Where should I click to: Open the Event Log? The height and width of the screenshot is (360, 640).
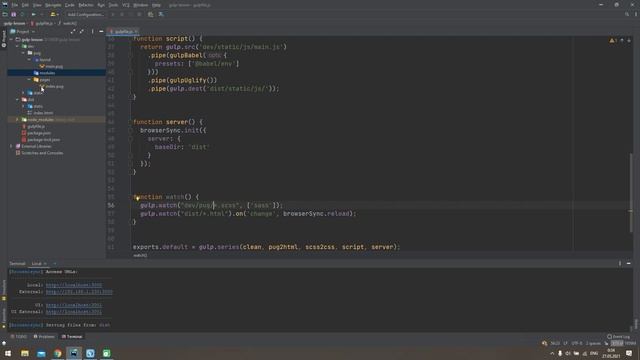click(x=619, y=337)
